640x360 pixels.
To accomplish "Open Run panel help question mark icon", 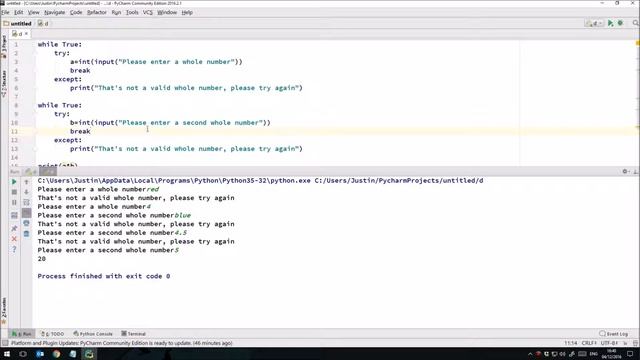I will (x=14, y=249).
